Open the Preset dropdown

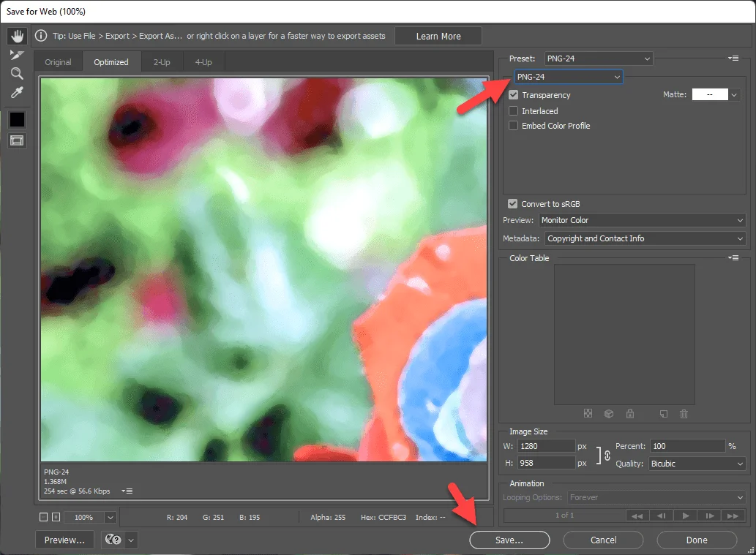point(599,58)
